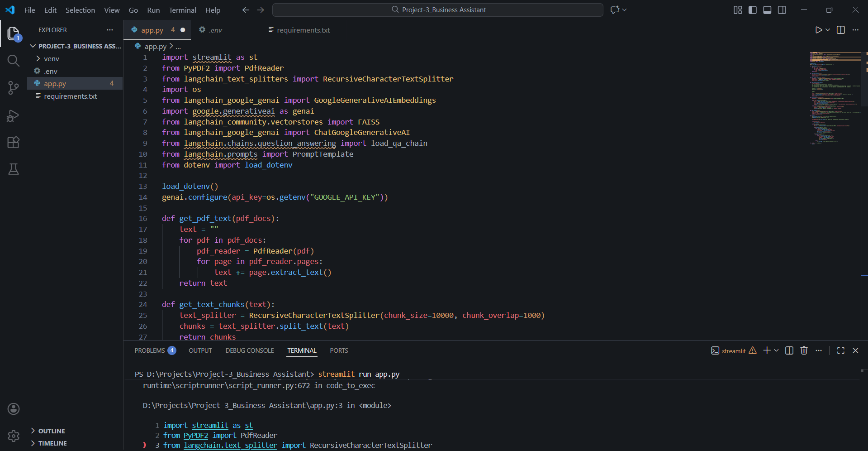Open the new terminal launch profile dropdown
Screen dimensions: 868x451
point(777,350)
